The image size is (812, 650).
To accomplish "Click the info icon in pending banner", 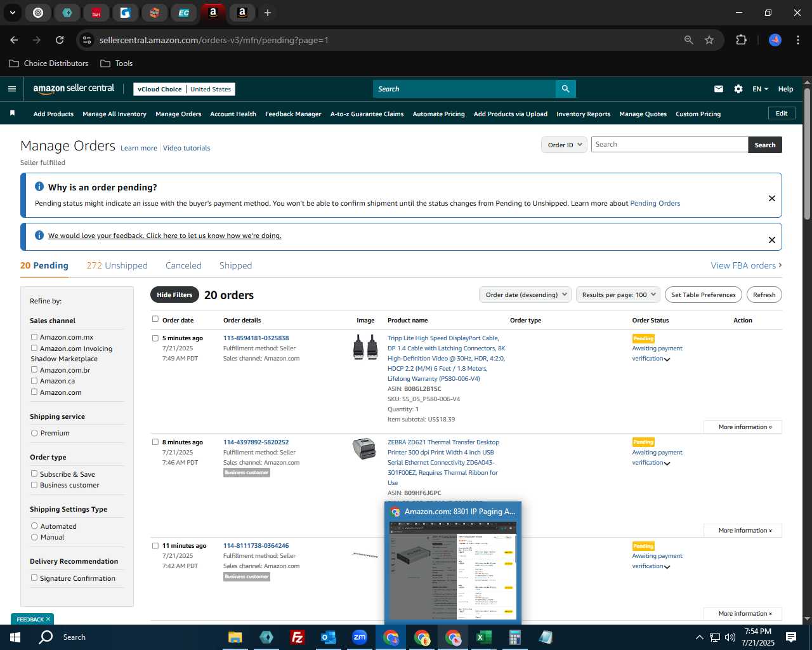I will pyautogui.click(x=39, y=187).
